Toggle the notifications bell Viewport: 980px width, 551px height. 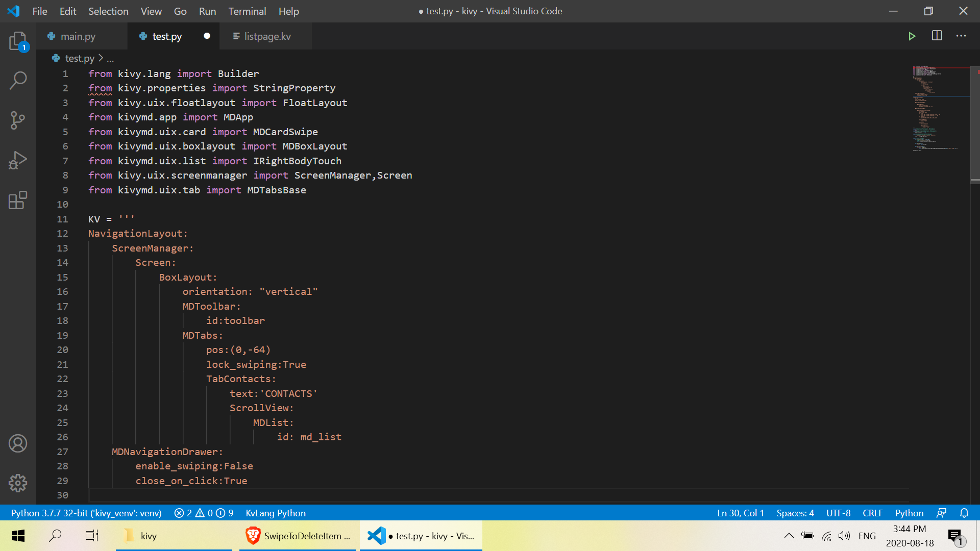pyautogui.click(x=964, y=513)
